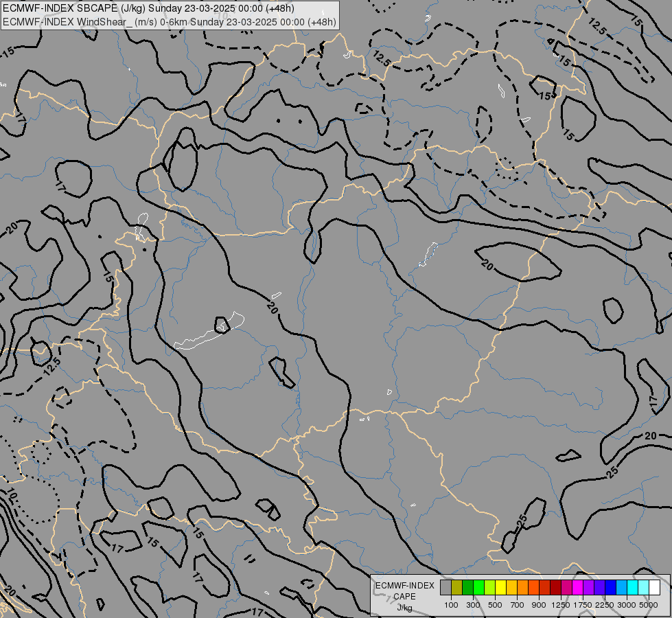Click the legend value 700
This screenshot has width=672, height=618.
tap(518, 605)
